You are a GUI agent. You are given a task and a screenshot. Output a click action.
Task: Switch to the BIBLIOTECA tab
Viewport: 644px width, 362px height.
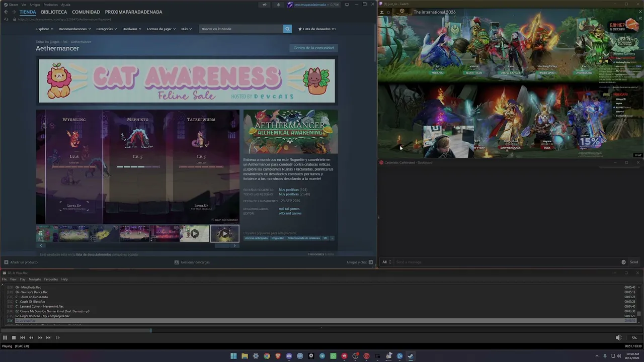click(54, 12)
